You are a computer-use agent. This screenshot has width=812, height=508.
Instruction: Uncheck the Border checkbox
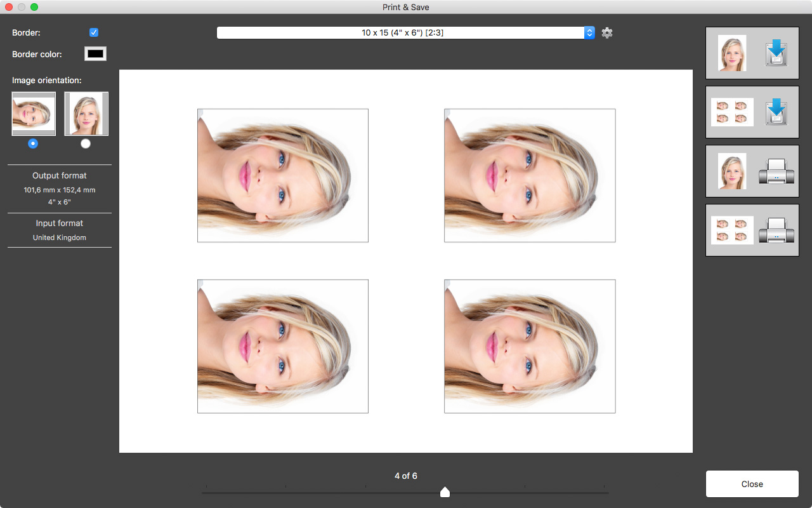(94, 32)
